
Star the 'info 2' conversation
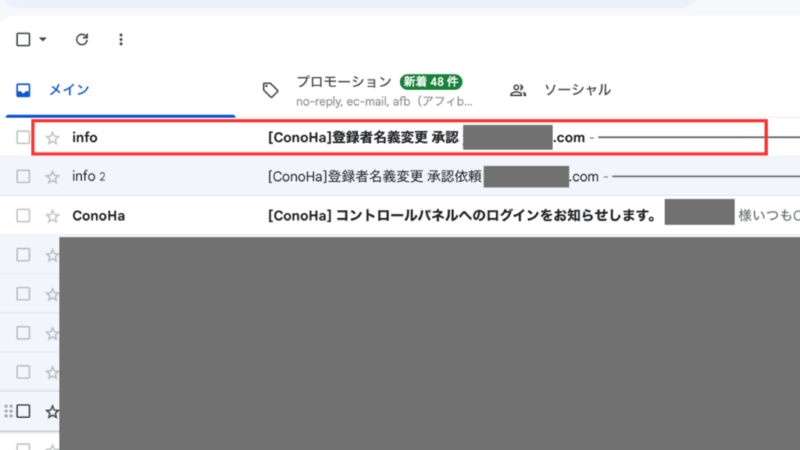(x=53, y=177)
